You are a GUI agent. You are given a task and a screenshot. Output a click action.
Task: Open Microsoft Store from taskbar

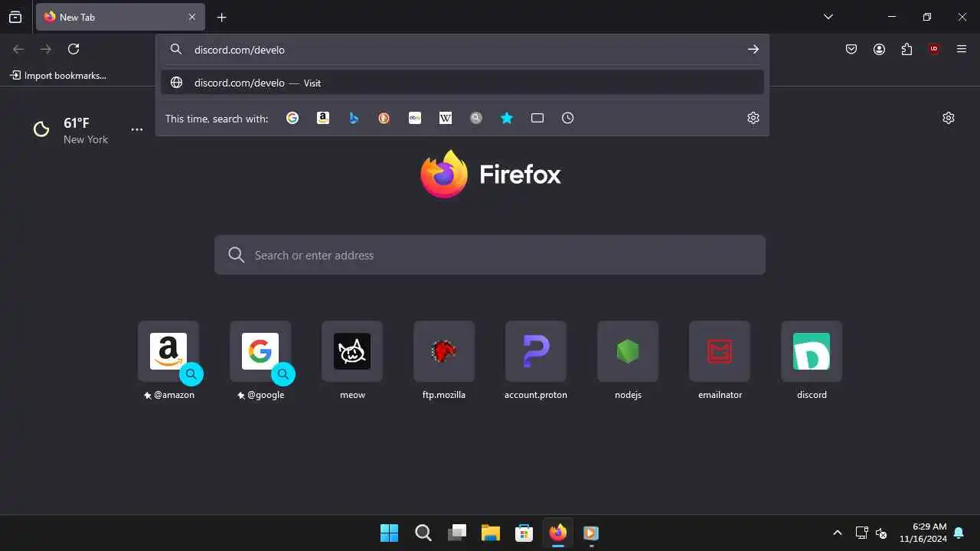(x=524, y=533)
